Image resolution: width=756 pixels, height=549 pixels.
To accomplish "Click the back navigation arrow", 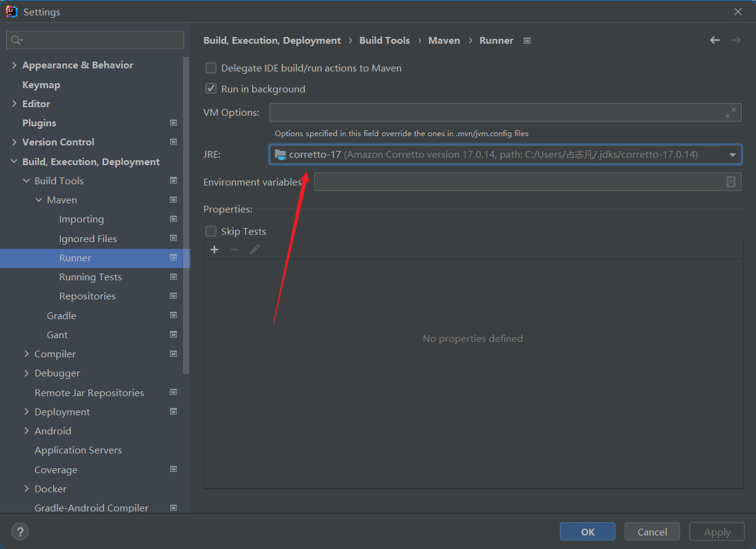I will tap(715, 40).
